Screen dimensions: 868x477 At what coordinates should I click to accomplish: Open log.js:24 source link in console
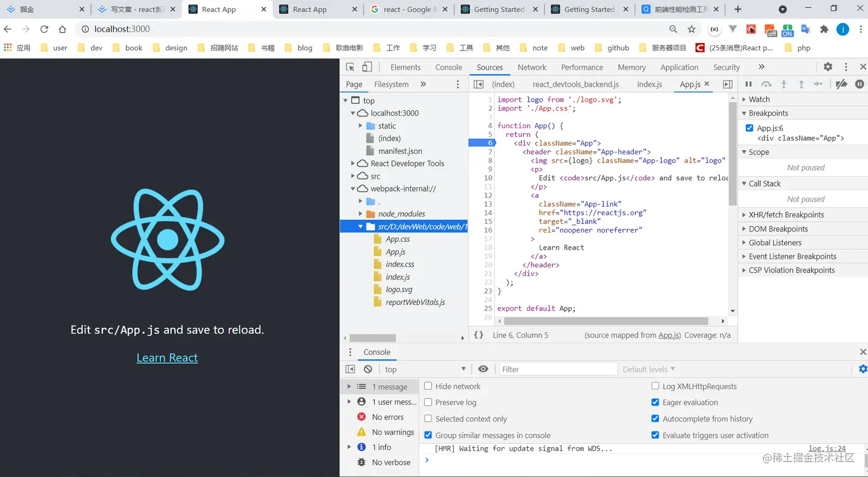tap(827, 448)
